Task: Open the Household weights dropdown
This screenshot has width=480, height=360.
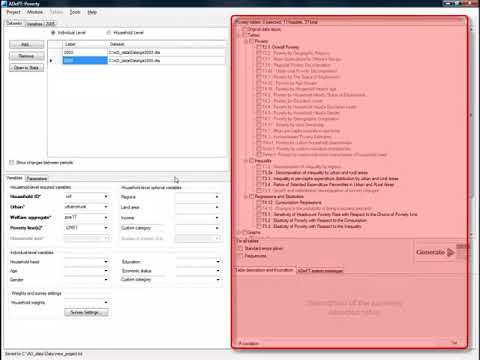Action: pyautogui.click(x=106, y=302)
